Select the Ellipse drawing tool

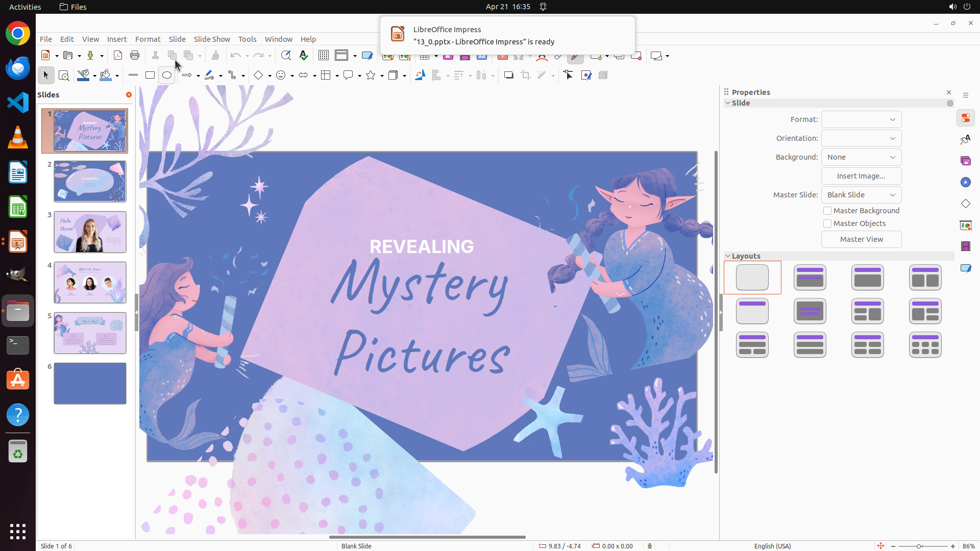coord(167,76)
